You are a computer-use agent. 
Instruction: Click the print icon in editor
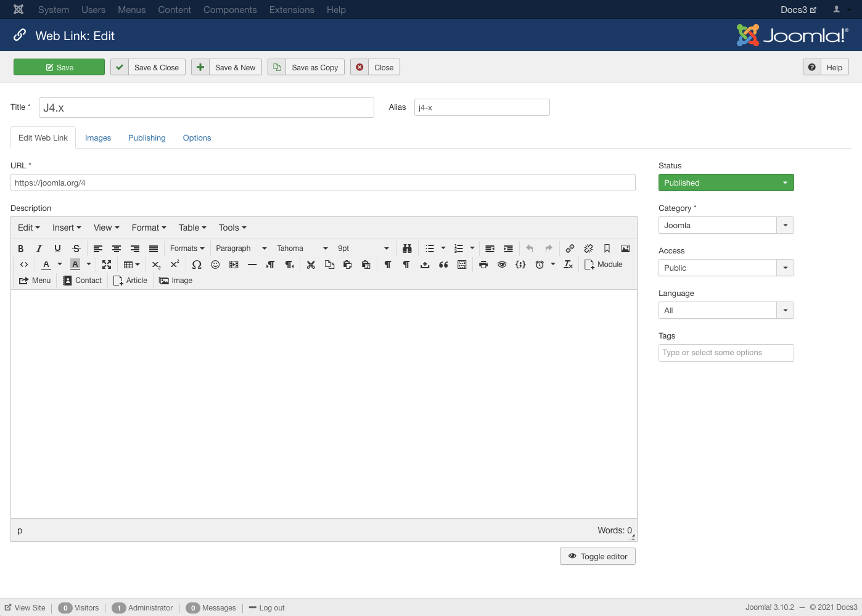[483, 265]
